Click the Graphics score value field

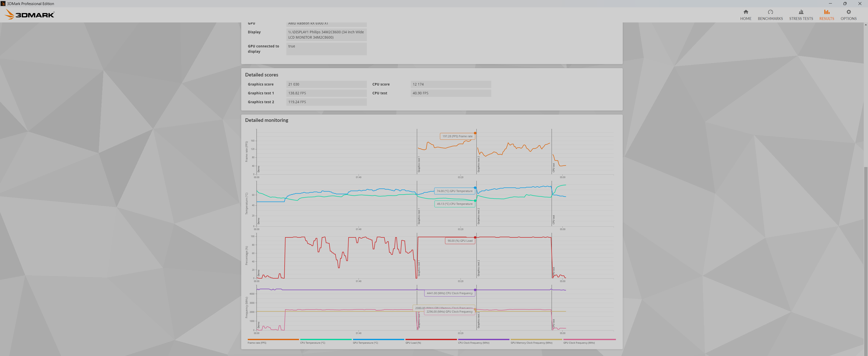pyautogui.click(x=326, y=84)
